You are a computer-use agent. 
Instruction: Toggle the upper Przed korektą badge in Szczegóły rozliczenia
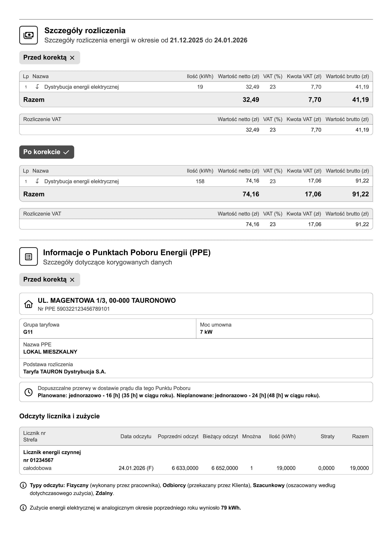[x=50, y=58]
